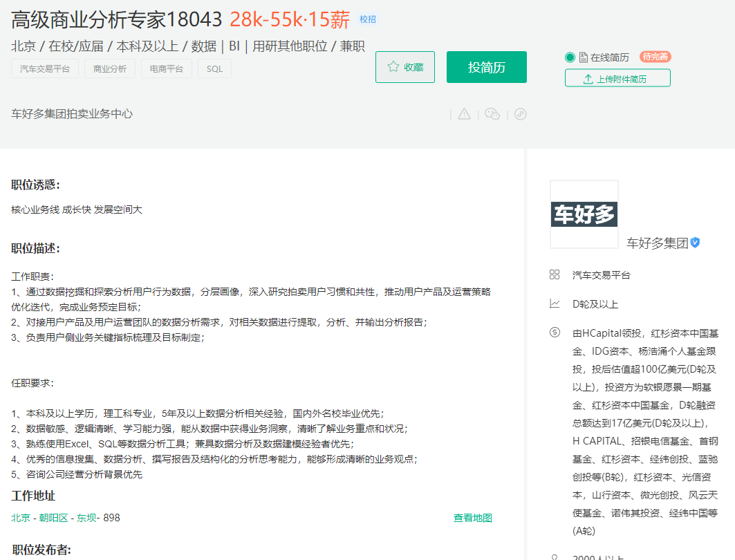Image resolution: width=735 pixels, height=560 pixels.
Task: Click the investment coin icon in the sidebar
Action: point(555,333)
